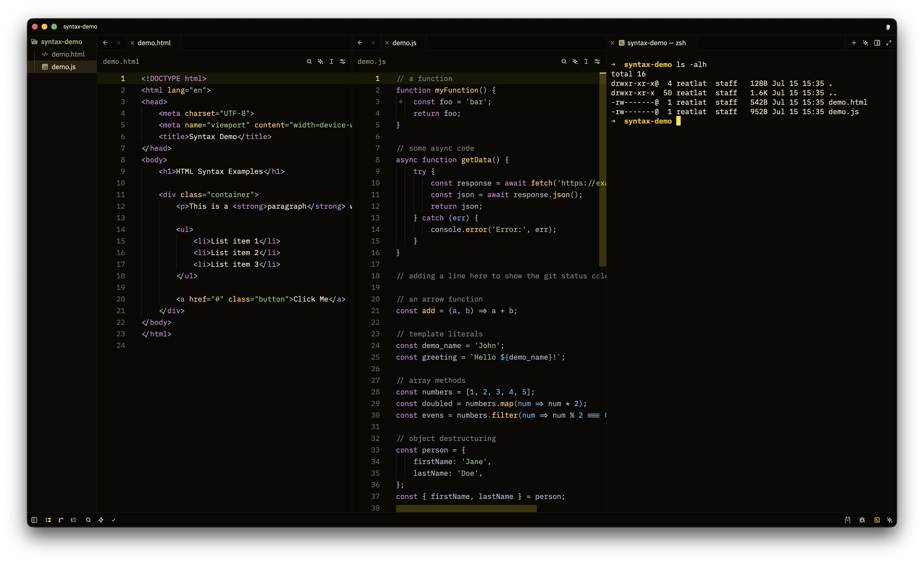Open the new terminal plus menu
This screenshot has width=924, height=563.
coord(854,43)
